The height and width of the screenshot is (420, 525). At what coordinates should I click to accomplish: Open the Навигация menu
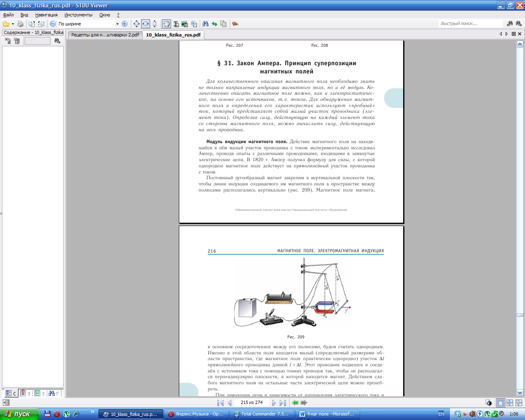click(x=46, y=15)
